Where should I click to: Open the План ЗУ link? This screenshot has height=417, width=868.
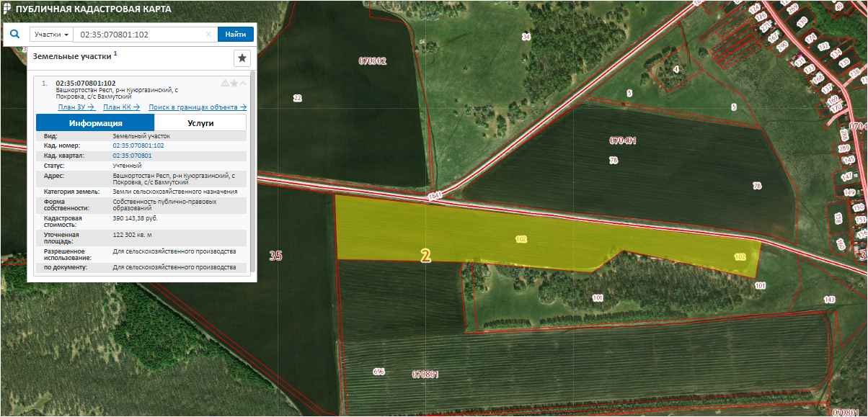(76, 107)
